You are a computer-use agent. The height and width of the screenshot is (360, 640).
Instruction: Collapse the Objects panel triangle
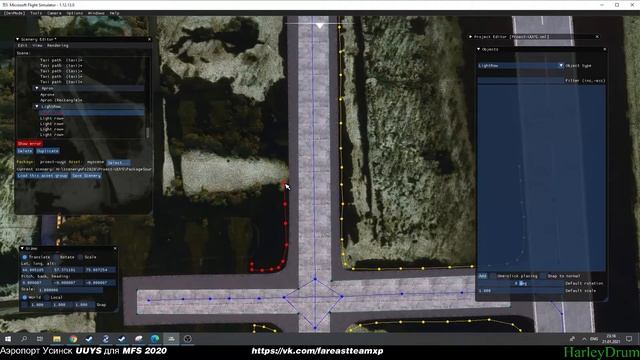pyautogui.click(x=478, y=49)
